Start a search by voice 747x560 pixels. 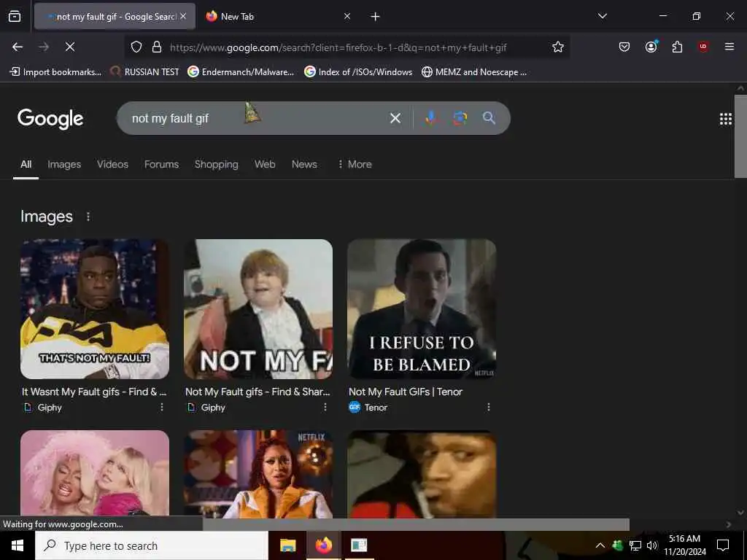(431, 118)
